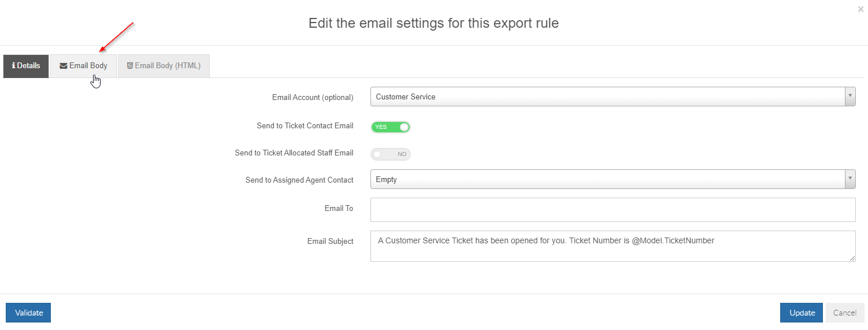Click the Update button

click(x=802, y=313)
